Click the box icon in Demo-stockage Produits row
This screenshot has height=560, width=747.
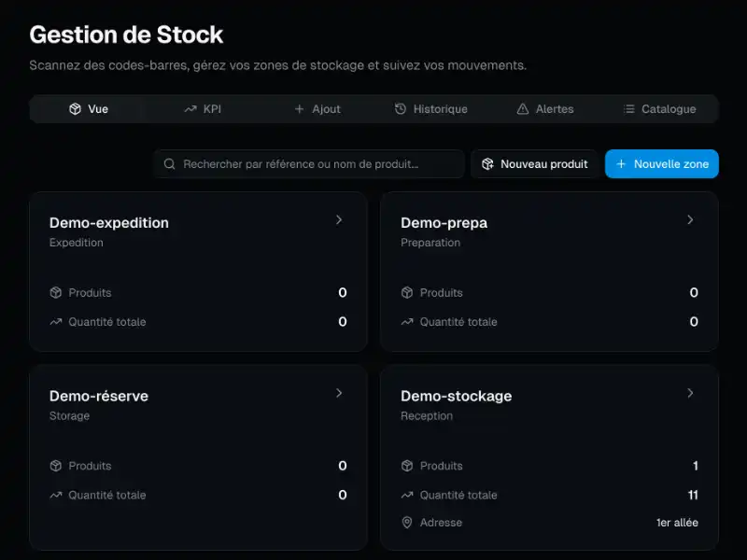point(407,466)
